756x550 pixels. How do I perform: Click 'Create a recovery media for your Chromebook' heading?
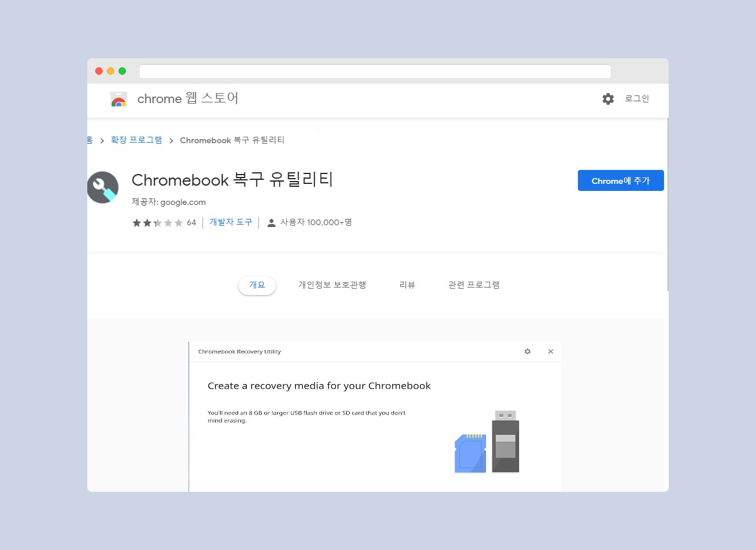pyautogui.click(x=319, y=386)
